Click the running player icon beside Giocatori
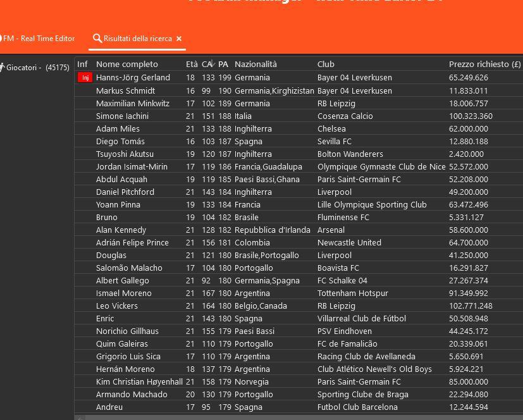 pyautogui.click(x=3, y=67)
